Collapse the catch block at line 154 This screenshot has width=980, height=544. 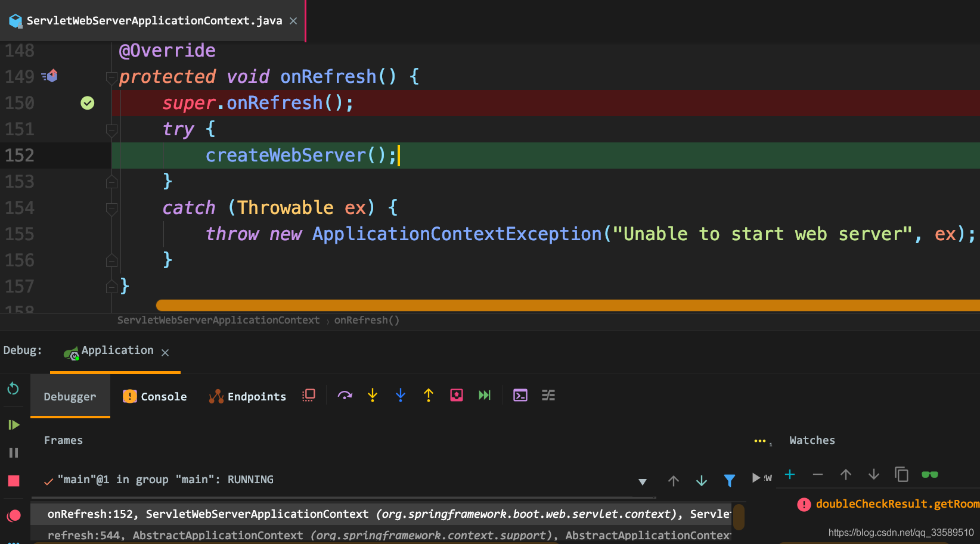coord(111,209)
